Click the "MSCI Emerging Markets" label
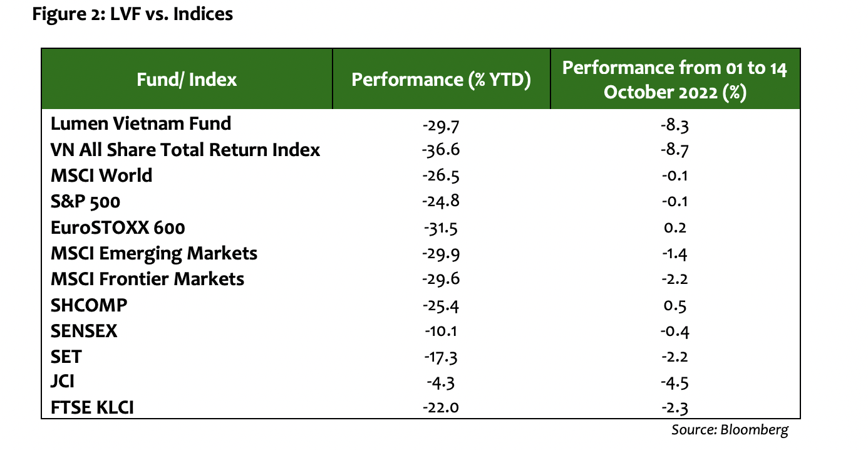Image resolution: width=868 pixels, height=450 pixels. tap(154, 253)
